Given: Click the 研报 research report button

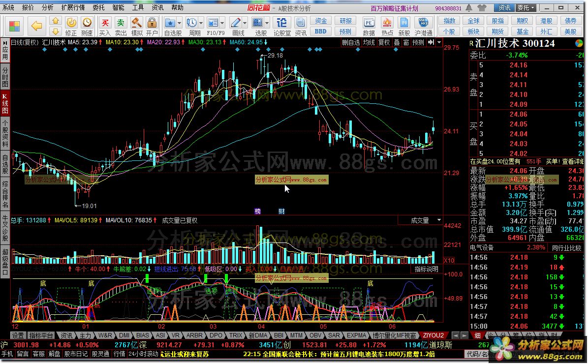Looking at the screenshot, I should point(345,21).
